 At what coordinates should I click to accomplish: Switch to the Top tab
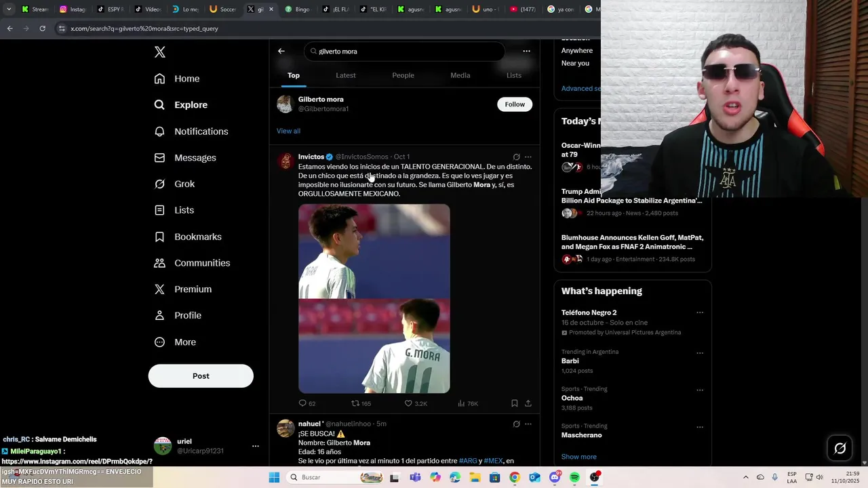pyautogui.click(x=294, y=75)
